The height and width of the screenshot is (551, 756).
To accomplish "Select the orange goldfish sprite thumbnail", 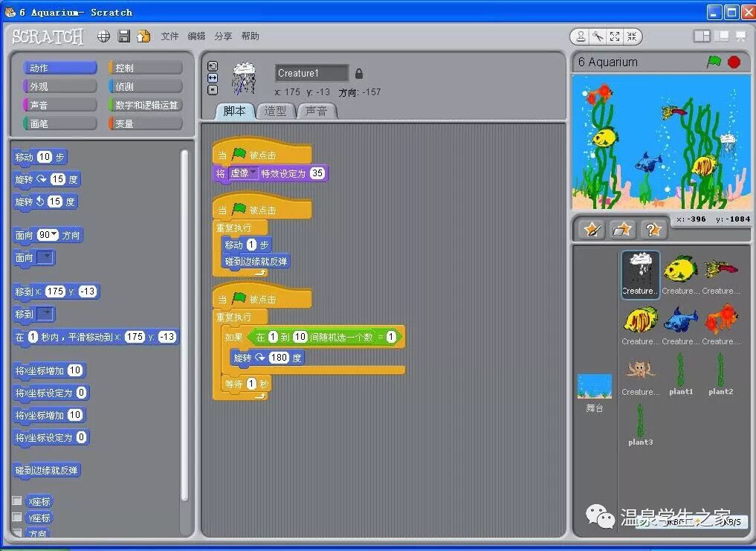I will coord(720,324).
